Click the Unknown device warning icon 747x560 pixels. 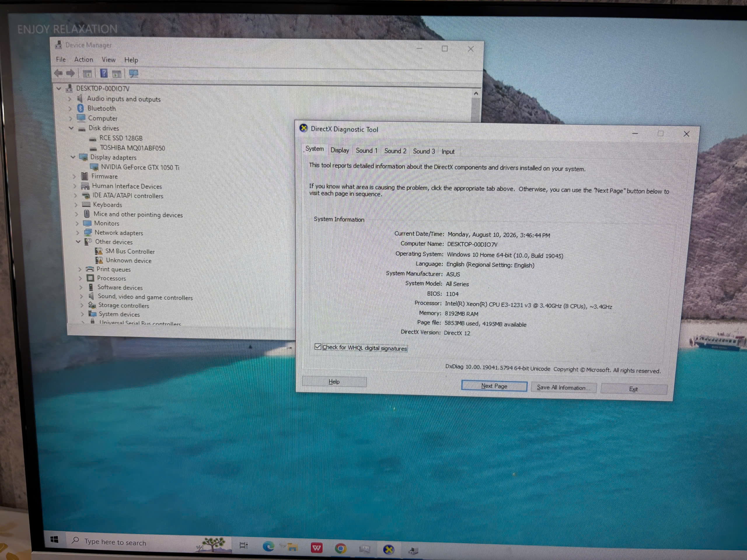99,260
